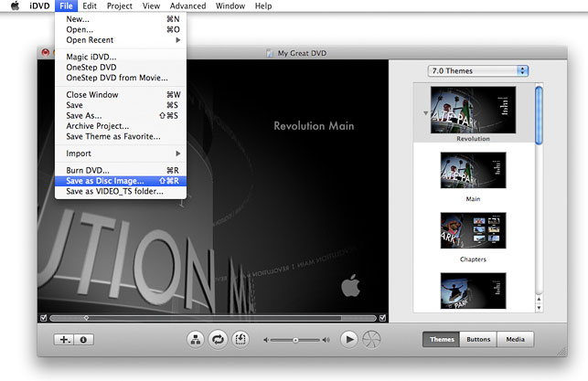Toggle the motion playback loop button

218,340
